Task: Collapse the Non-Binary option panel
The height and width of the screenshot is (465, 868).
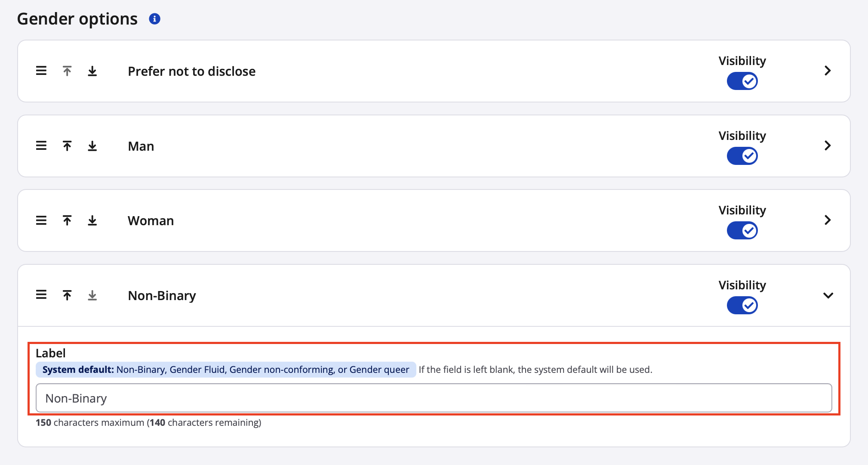Action: (x=828, y=295)
